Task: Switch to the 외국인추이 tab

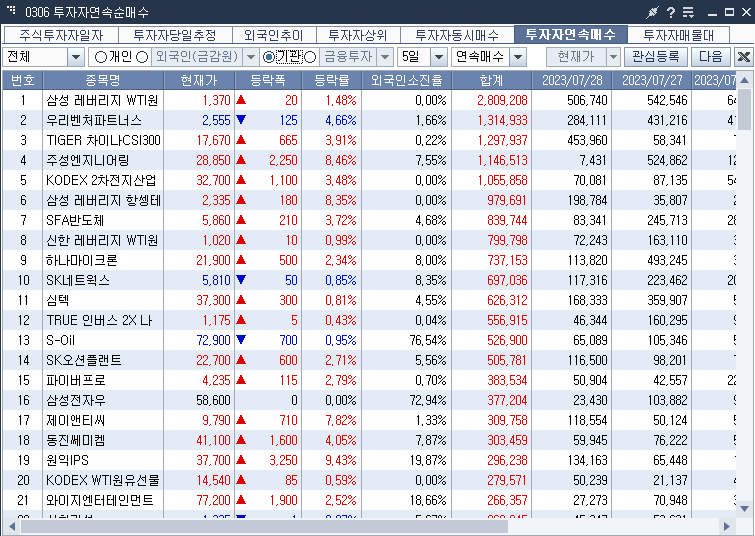Action: click(x=273, y=35)
